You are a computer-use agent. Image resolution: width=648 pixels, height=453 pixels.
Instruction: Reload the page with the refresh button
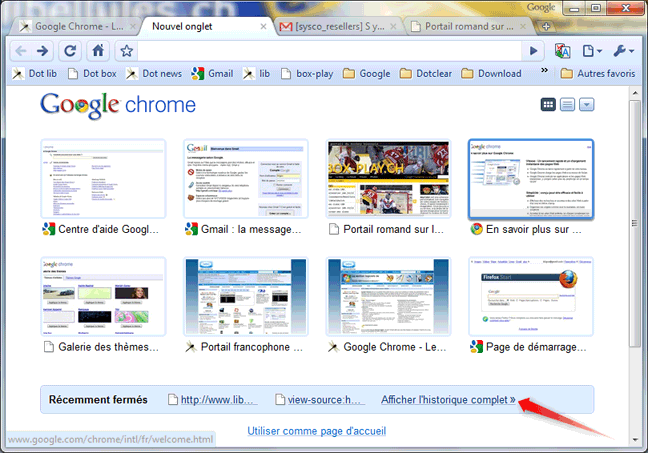pos(70,51)
